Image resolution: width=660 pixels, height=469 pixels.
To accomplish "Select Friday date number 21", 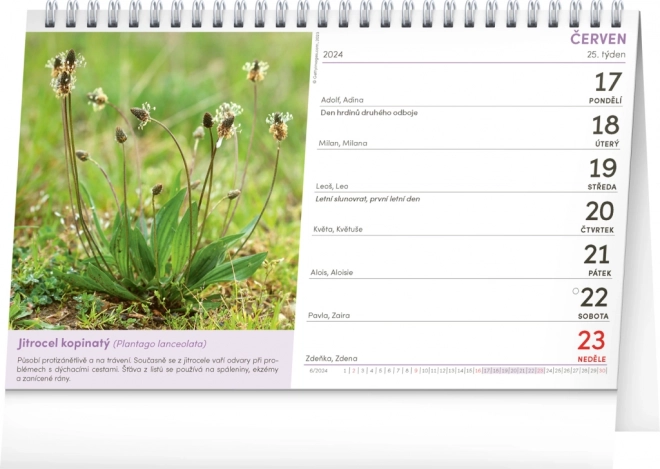I will [x=597, y=254].
